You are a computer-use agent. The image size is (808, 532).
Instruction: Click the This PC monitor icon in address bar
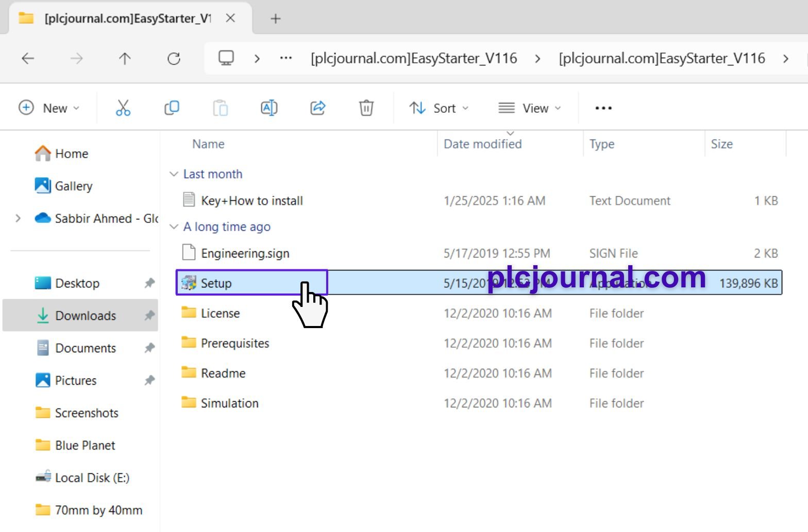226,58
